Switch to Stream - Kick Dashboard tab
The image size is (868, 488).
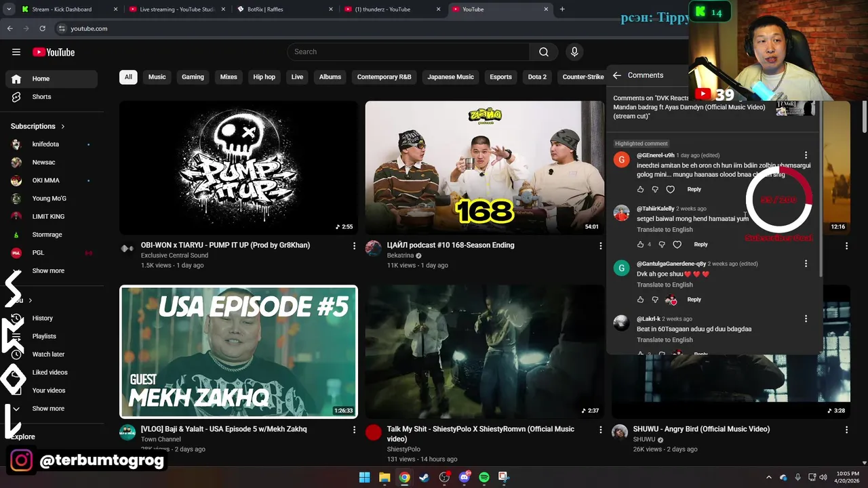coord(70,9)
